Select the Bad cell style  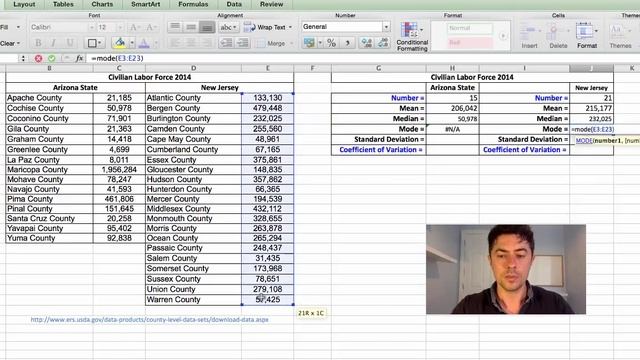tap(470, 42)
